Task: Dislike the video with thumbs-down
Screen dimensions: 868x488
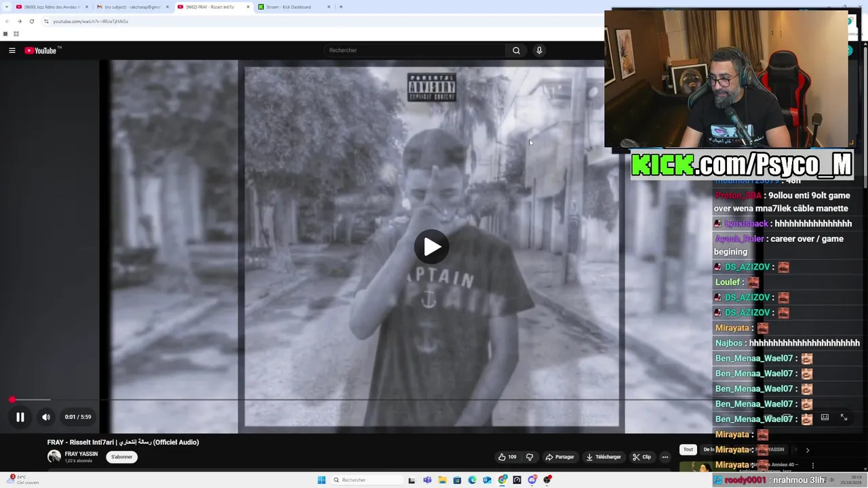Action: [x=530, y=457]
